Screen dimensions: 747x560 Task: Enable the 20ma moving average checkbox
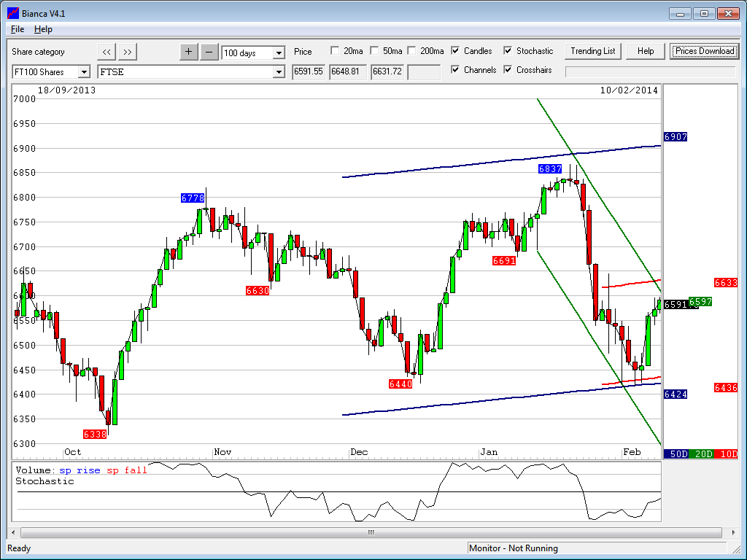coord(335,51)
